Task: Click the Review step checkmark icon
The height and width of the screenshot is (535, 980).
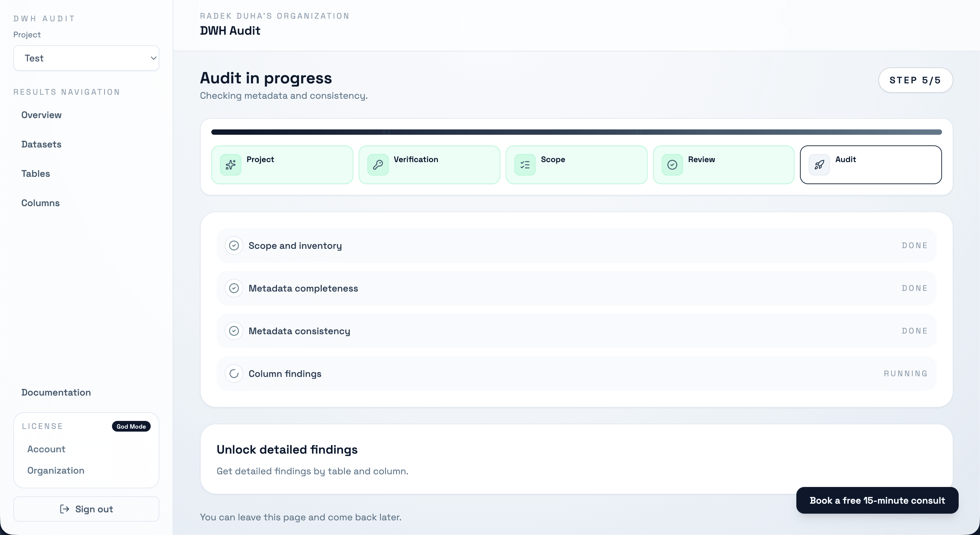Action: 672,164
